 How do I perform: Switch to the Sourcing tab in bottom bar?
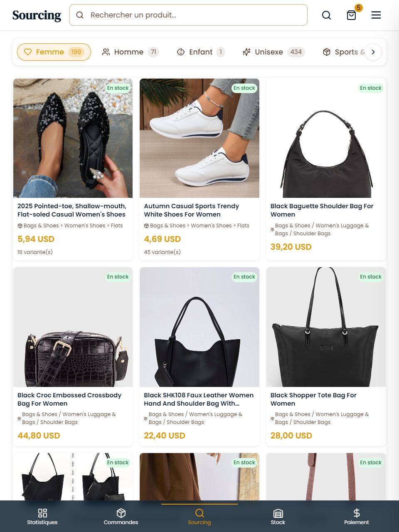coord(199,517)
